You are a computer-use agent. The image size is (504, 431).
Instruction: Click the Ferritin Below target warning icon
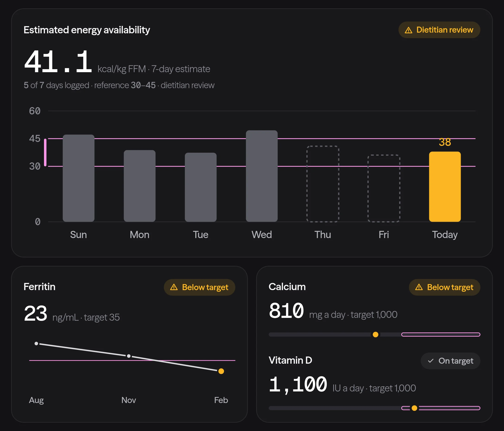pyautogui.click(x=174, y=287)
